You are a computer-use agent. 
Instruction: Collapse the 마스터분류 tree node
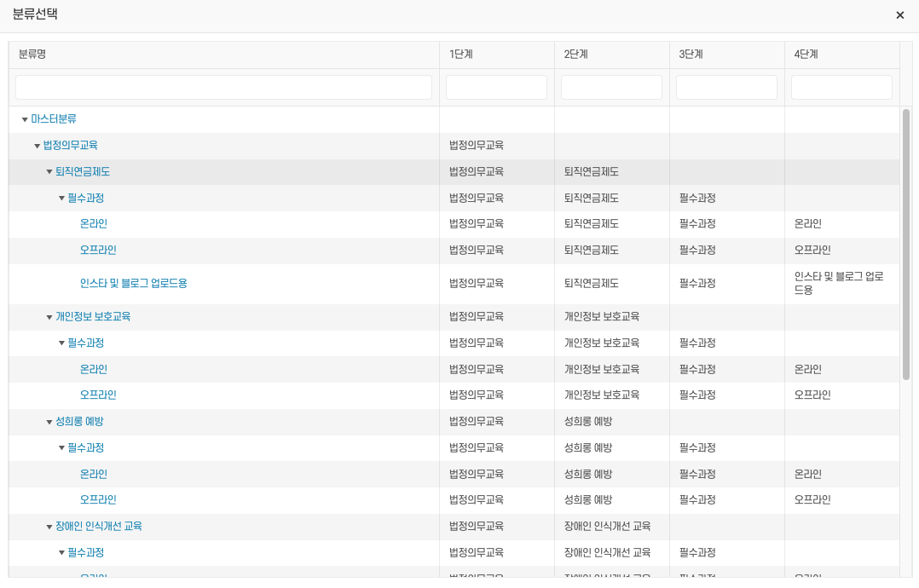click(25, 120)
